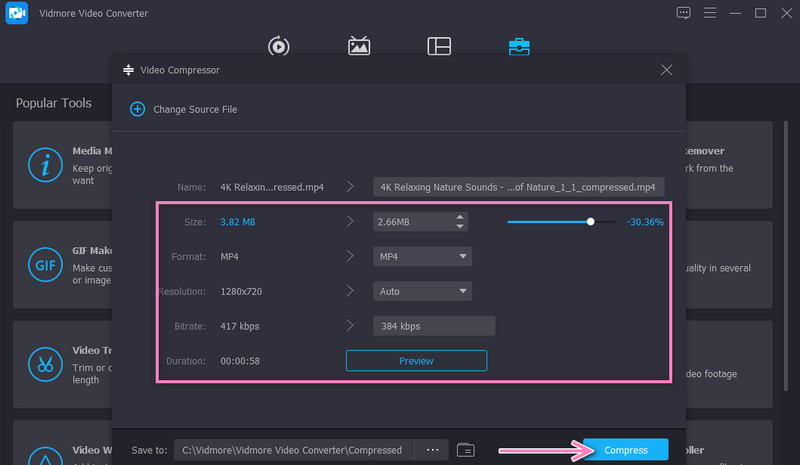This screenshot has height=465, width=800.
Task: Click the feedback chat icon in title bar
Action: 683,13
